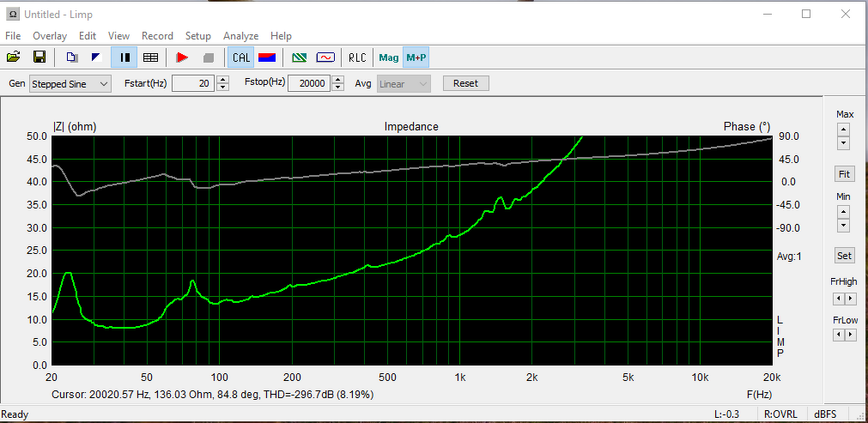The width and height of the screenshot is (868, 423).
Task: Click the FrLow right arrow
Action: tap(850, 335)
